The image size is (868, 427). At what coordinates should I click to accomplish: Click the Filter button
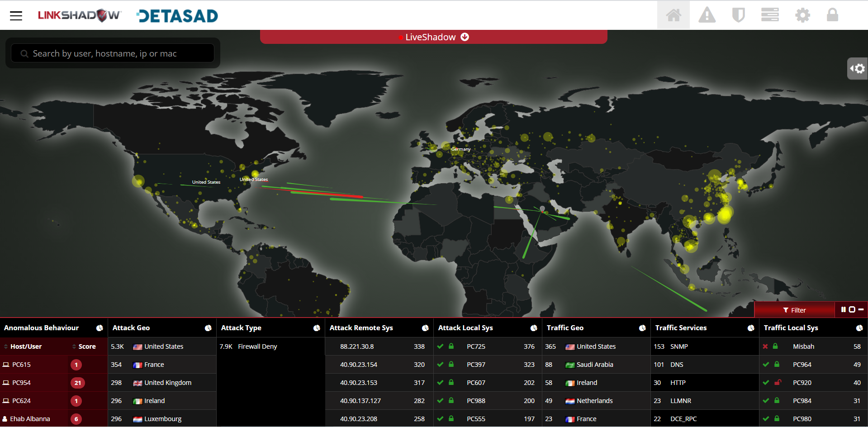click(x=794, y=310)
